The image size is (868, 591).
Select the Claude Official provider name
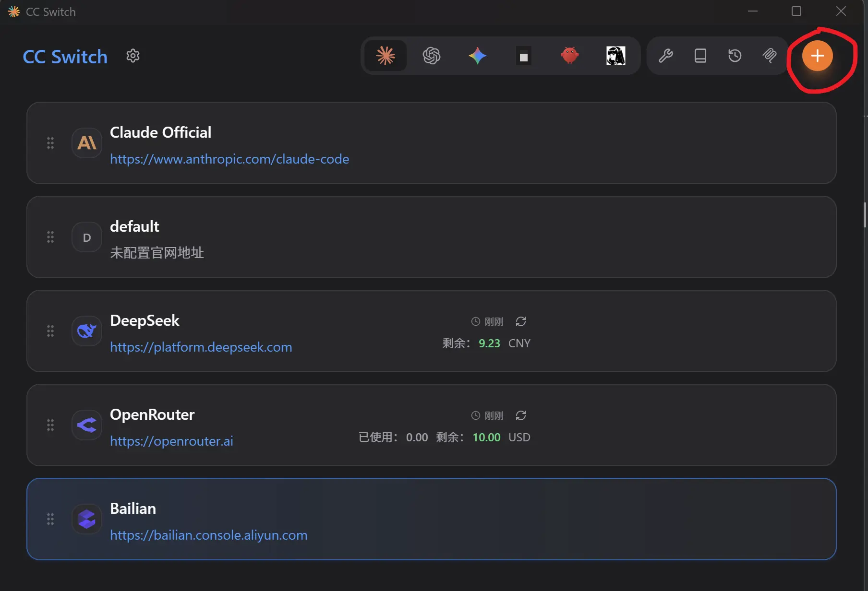(x=161, y=132)
